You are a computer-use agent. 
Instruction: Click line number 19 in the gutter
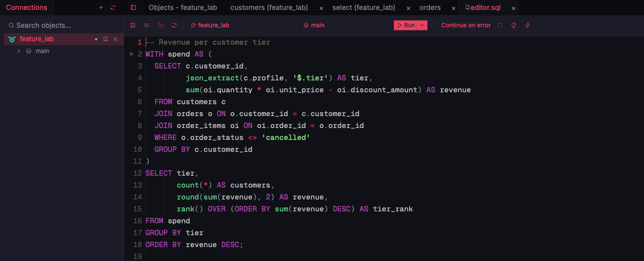click(138, 257)
